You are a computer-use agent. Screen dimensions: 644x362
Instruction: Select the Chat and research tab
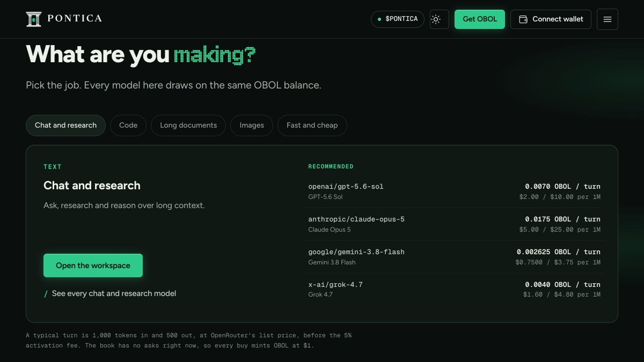click(65, 125)
